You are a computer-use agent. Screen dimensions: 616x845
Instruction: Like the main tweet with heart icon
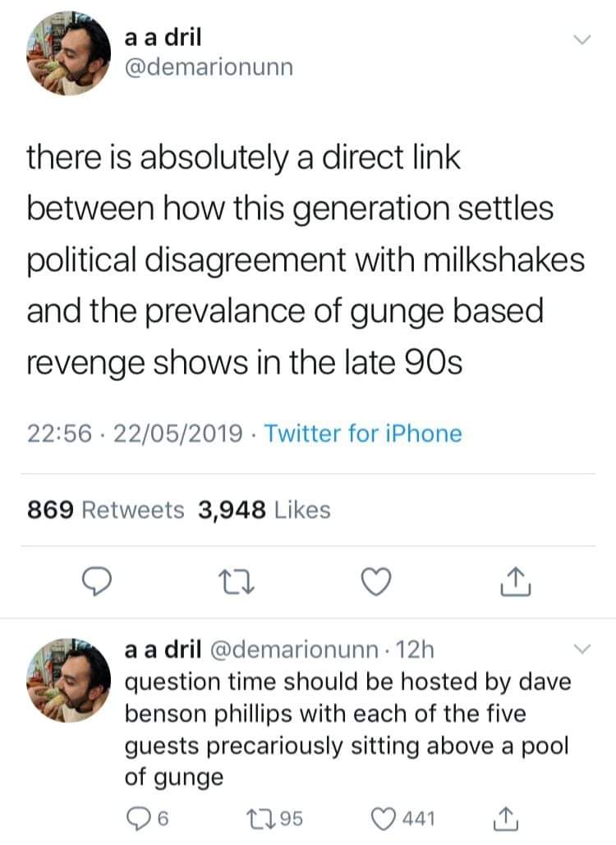(377, 582)
